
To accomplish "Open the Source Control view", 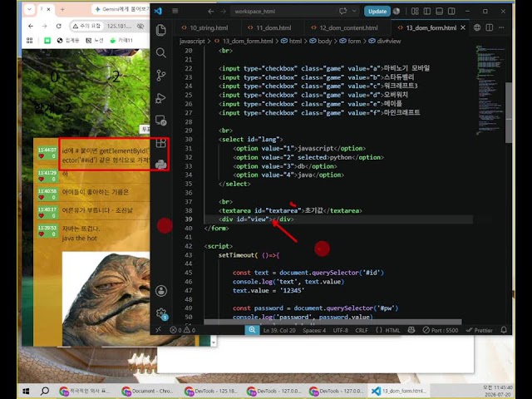I will (160, 75).
